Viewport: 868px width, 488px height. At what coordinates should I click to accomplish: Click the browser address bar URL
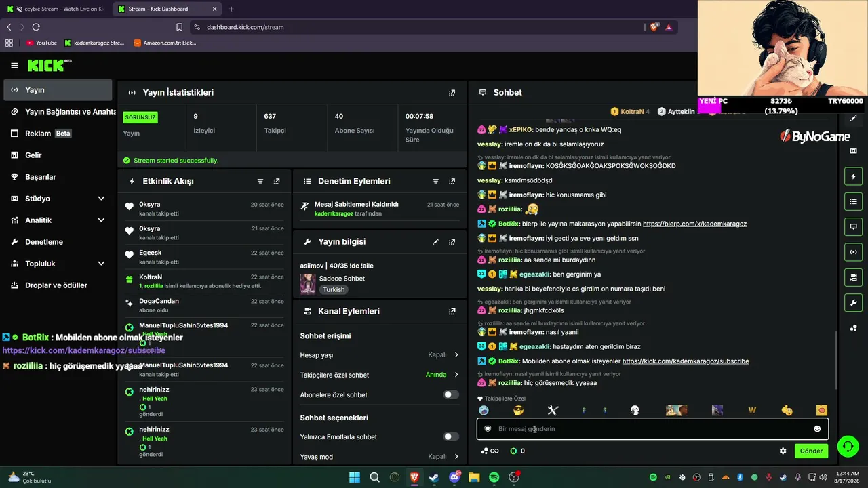point(245,27)
